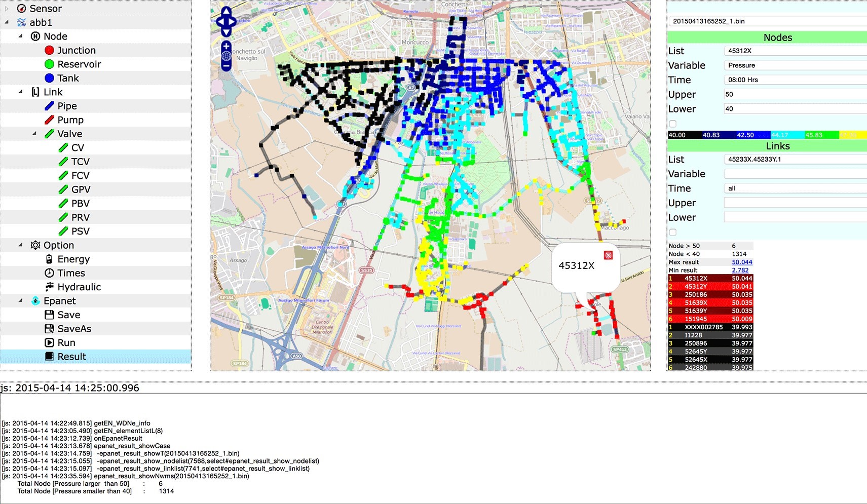Collapse the abb1 tree node

(7, 22)
